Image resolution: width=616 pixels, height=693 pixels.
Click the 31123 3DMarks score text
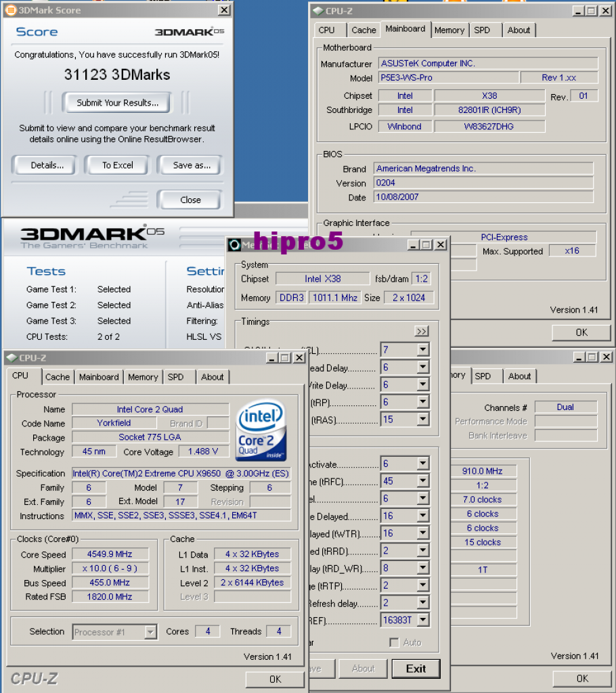117,74
